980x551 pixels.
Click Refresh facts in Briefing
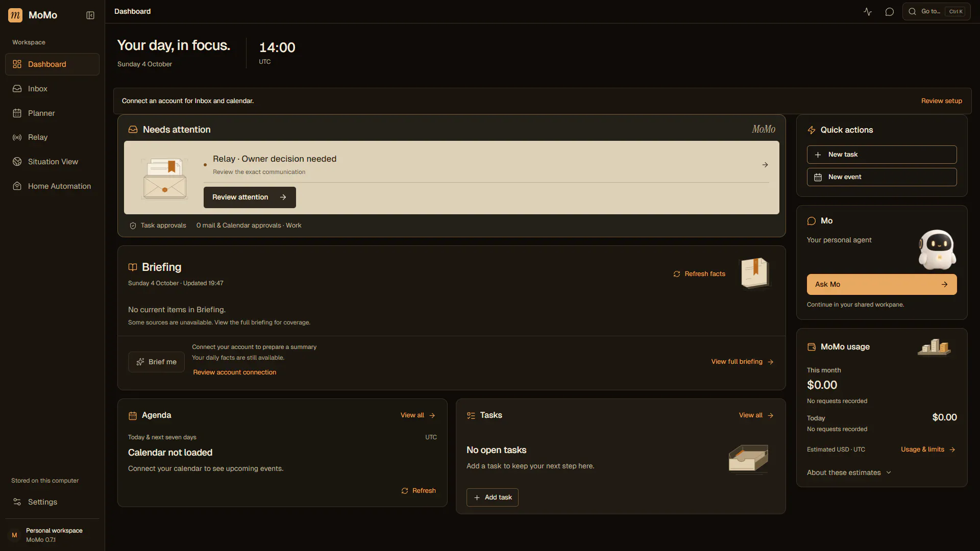pos(699,274)
